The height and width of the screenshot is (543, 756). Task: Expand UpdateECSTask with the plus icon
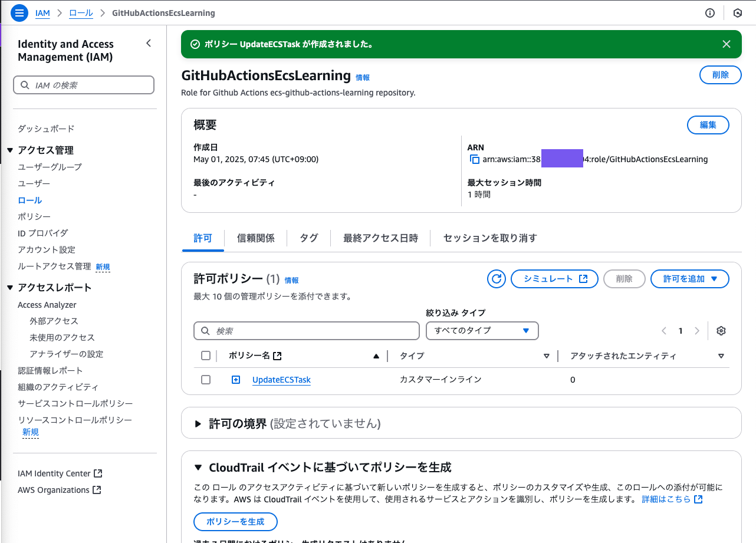(x=236, y=379)
